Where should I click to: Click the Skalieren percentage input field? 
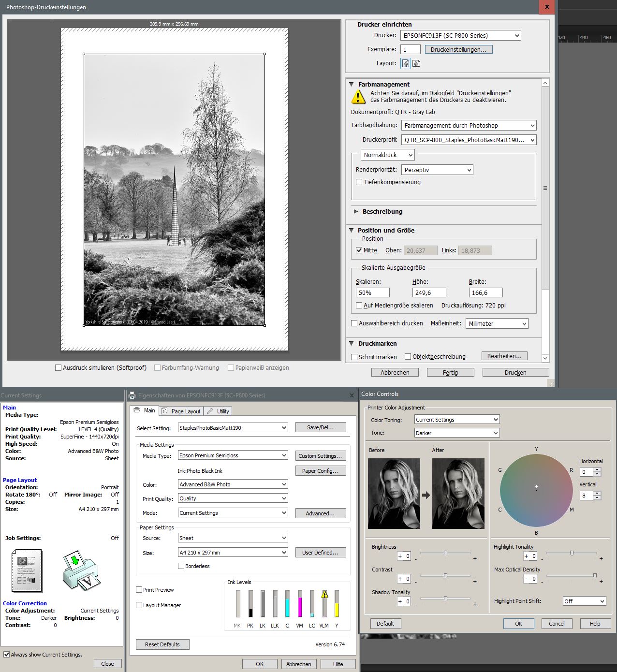(372, 292)
